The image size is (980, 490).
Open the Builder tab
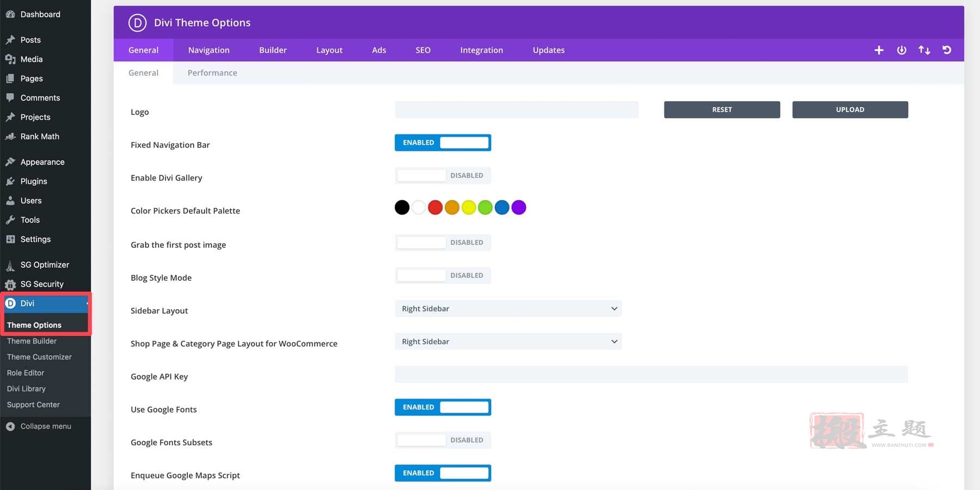(273, 50)
